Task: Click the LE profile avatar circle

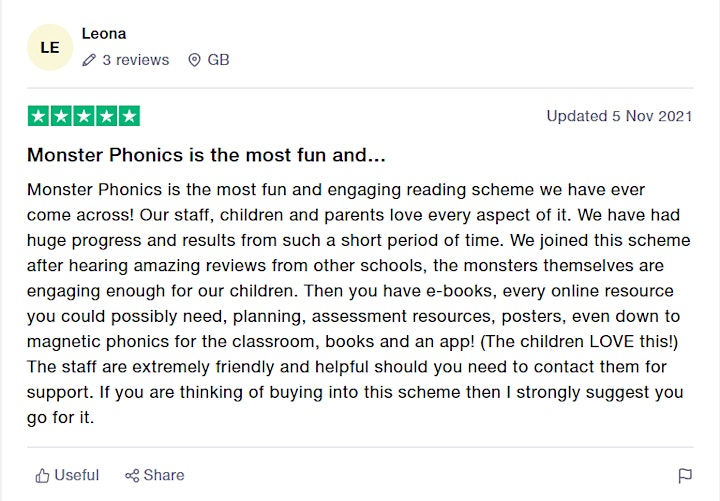Action: click(50, 47)
